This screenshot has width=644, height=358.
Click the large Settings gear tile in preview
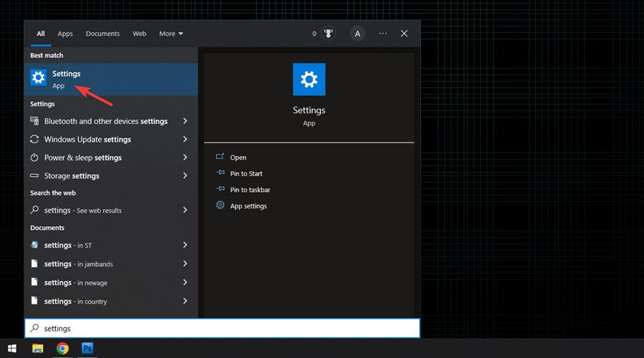click(309, 79)
